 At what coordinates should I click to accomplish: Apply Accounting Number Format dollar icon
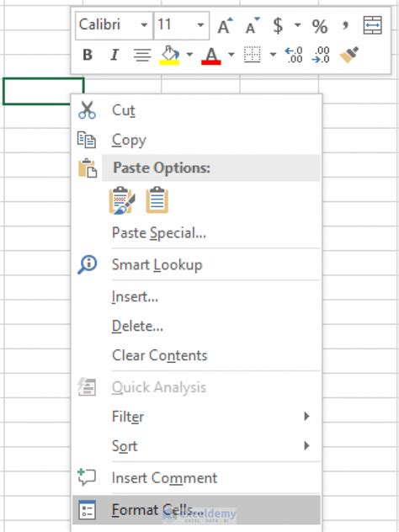click(278, 25)
